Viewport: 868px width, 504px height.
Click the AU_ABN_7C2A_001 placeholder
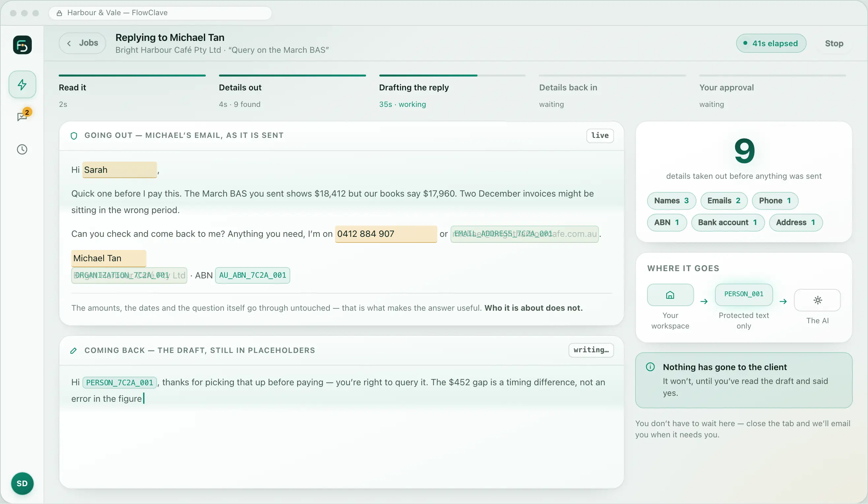(x=253, y=276)
